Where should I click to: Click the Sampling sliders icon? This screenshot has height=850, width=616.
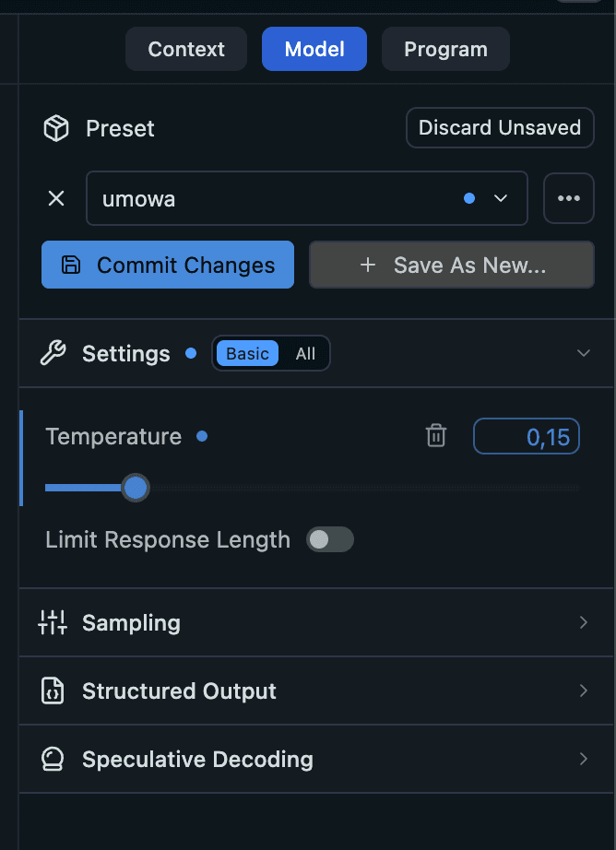53,622
